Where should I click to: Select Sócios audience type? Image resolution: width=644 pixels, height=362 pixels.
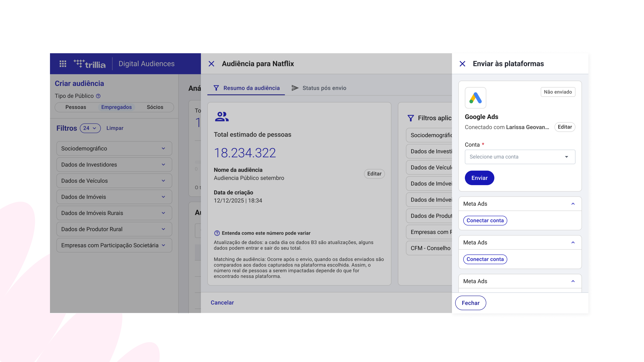coord(155,107)
